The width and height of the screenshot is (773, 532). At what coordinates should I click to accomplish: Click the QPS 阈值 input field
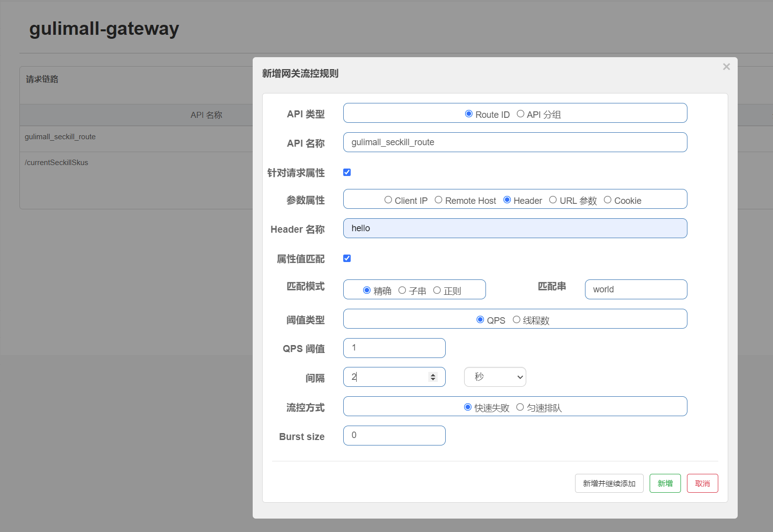(394, 348)
